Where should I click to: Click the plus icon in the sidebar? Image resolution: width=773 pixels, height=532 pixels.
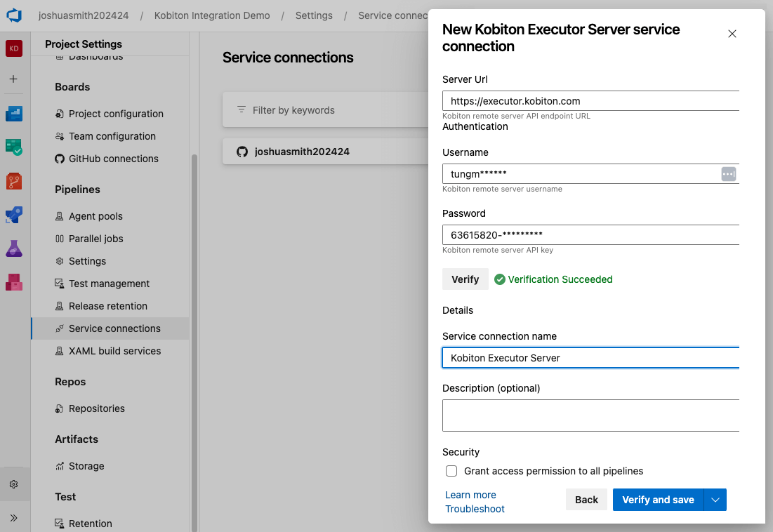[13, 79]
